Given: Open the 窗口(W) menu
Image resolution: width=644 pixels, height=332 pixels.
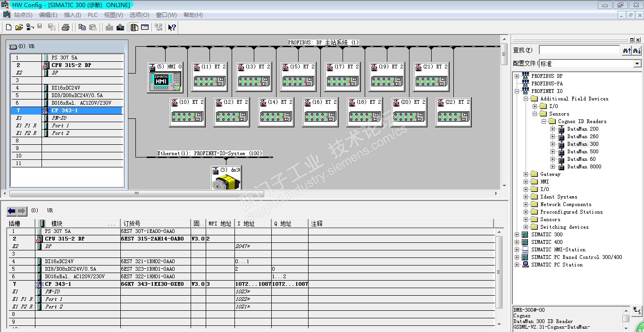Looking at the screenshot, I should tap(166, 15).
